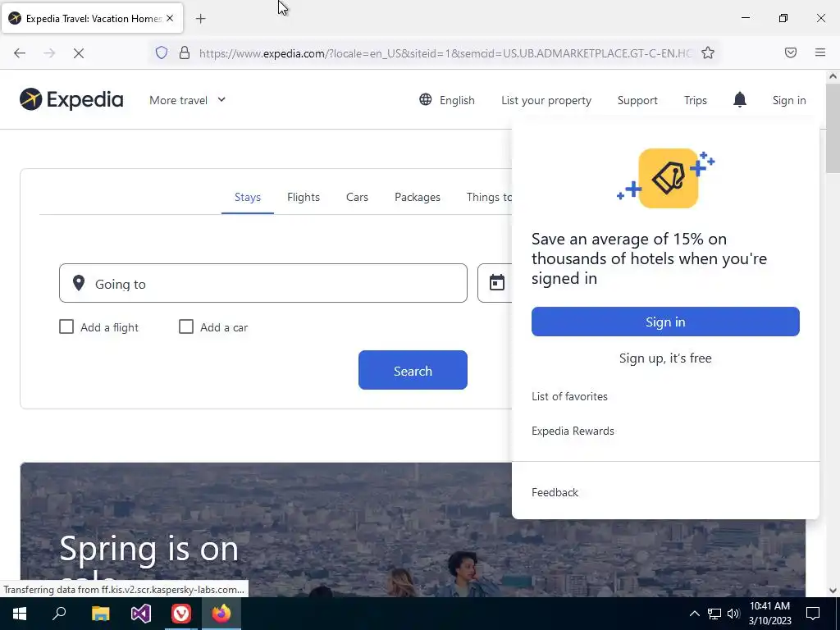Click the globe language icon
This screenshot has height=630, width=840.
(x=426, y=99)
